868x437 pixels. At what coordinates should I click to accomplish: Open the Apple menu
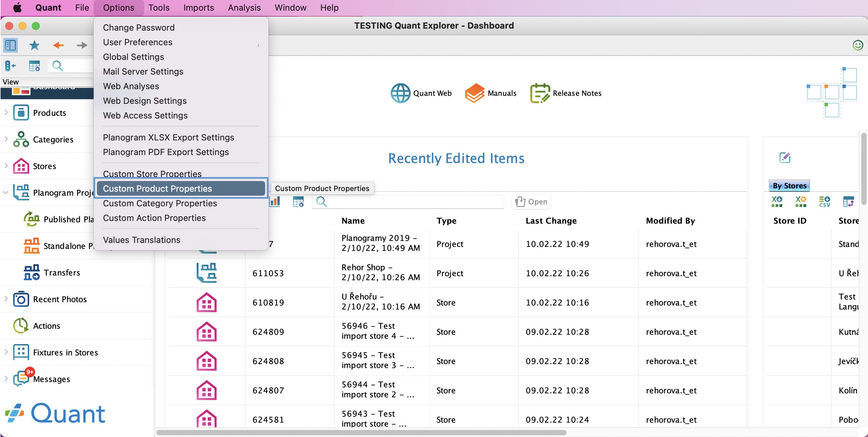click(17, 7)
